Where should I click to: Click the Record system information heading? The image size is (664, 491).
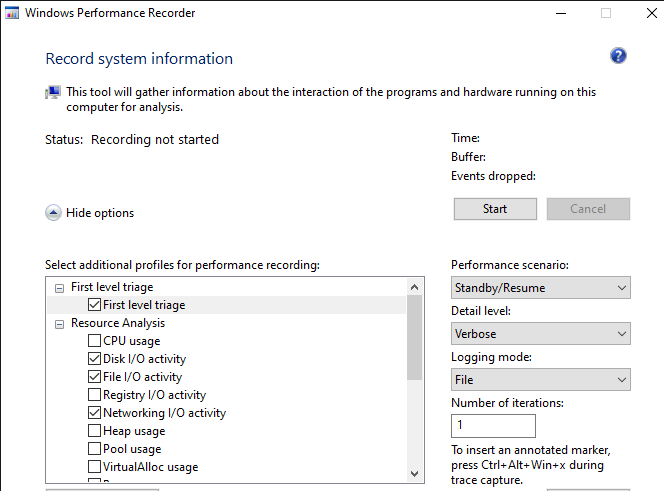pos(139,58)
